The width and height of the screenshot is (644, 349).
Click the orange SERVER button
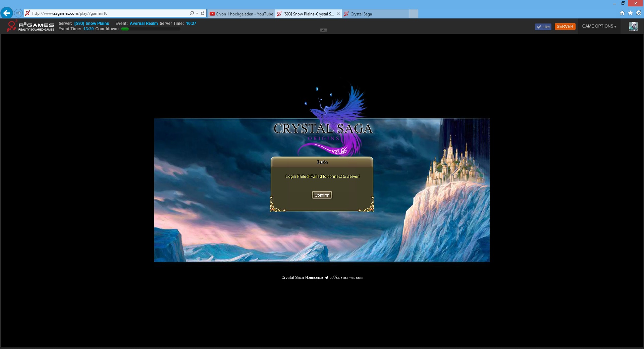(x=565, y=27)
